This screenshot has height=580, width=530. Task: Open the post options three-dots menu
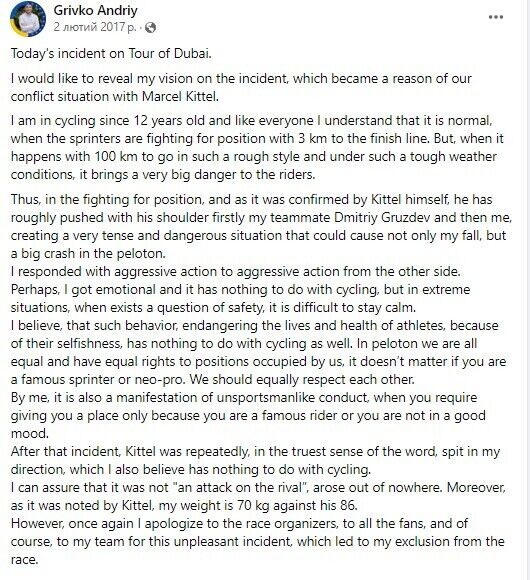[496, 17]
